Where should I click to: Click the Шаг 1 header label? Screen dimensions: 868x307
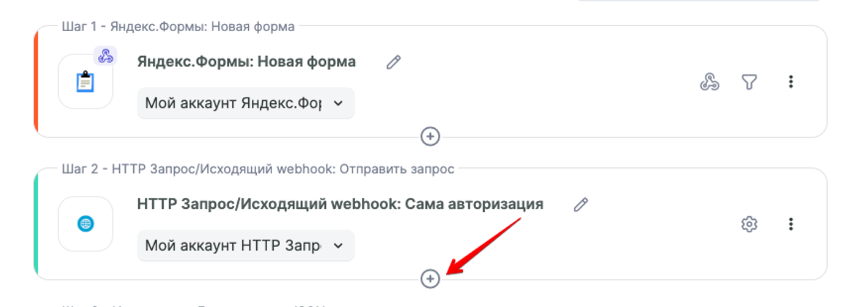(x=178, y=27)
